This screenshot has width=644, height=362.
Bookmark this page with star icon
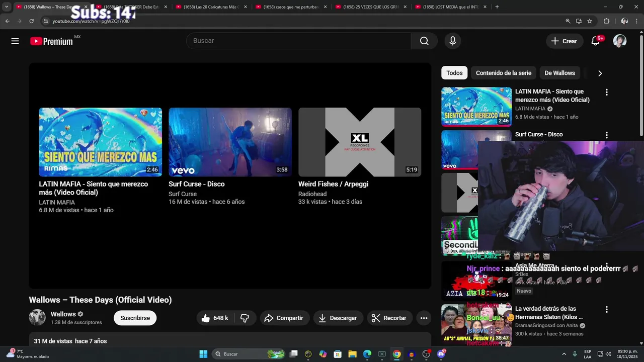(x=590, y=21)
